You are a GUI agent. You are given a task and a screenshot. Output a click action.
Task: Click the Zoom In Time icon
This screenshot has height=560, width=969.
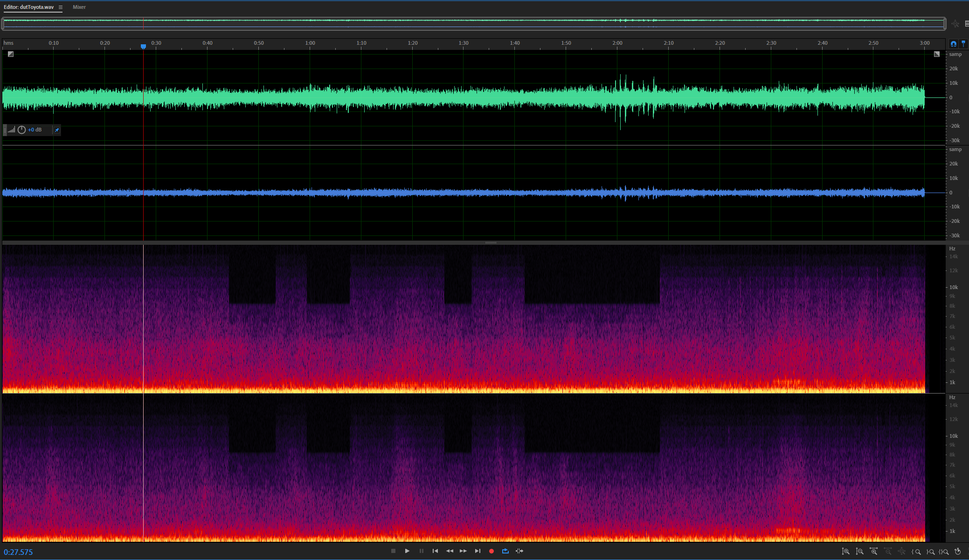coord(873,552)
